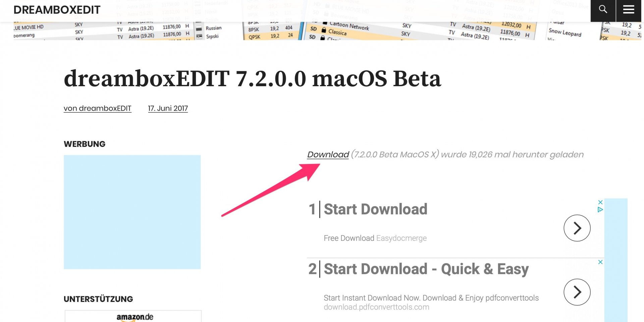Close the first ad with its X icon

(600, 202)
